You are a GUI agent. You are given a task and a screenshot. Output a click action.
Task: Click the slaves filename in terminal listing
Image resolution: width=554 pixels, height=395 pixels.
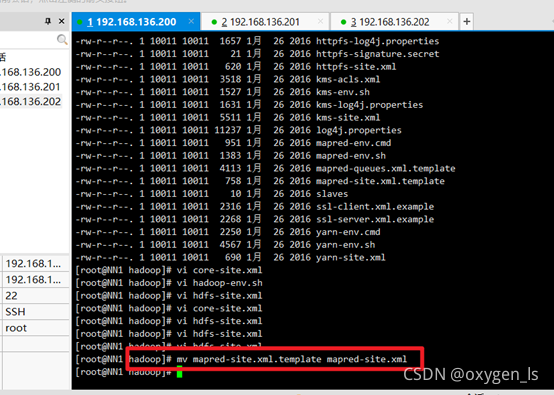tap(332, 194)
